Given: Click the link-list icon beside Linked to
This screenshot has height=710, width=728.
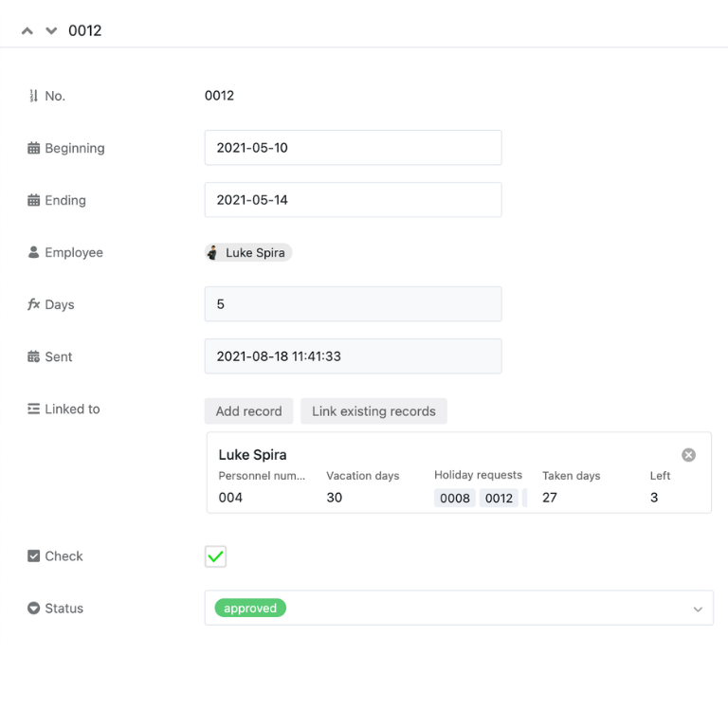Looking at the screenshot, I should pyautogui.click(x=33, y=409).
